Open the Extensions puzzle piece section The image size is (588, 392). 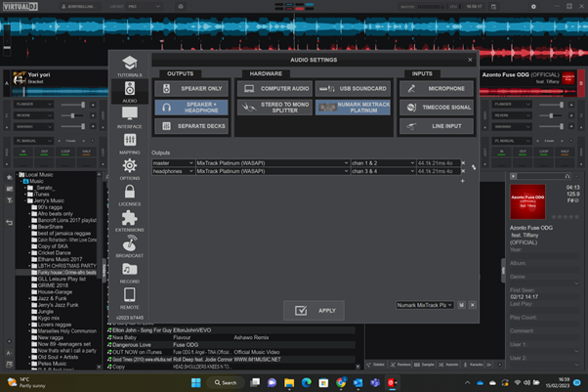click(129, 221)
